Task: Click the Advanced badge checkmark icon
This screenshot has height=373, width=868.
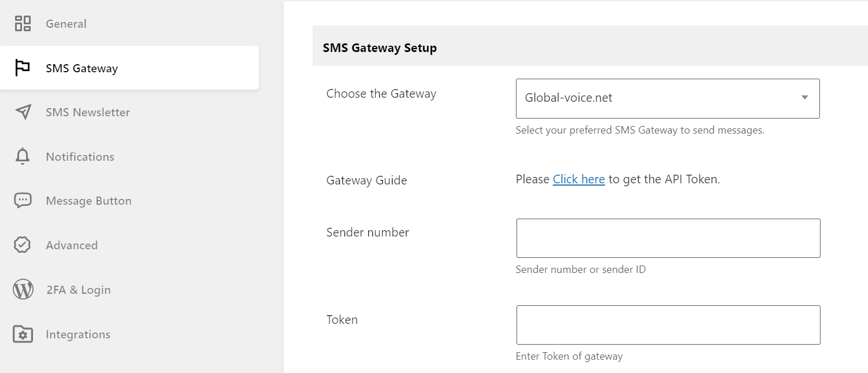Action: [23, 245]
